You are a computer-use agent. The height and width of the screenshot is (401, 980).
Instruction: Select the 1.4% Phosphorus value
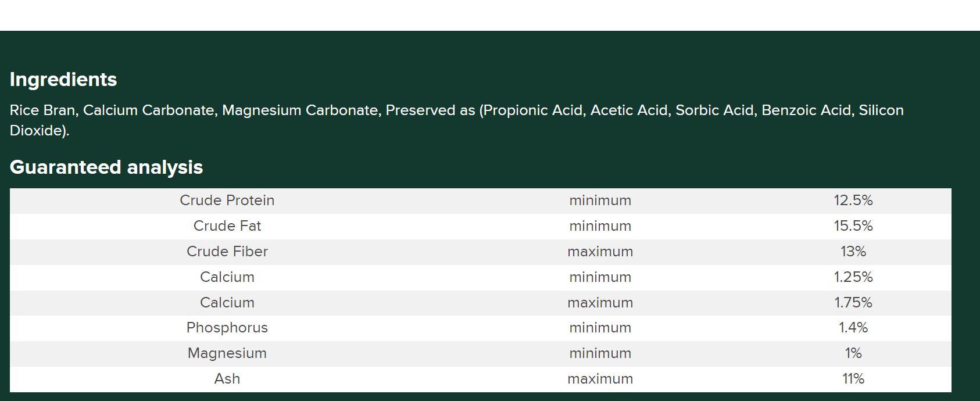853,328
